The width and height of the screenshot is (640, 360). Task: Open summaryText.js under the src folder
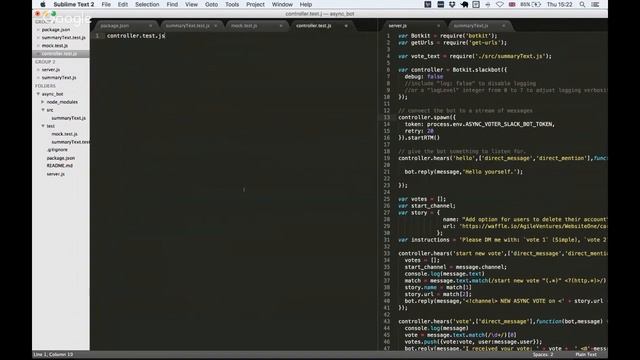(x=69, y=118)
